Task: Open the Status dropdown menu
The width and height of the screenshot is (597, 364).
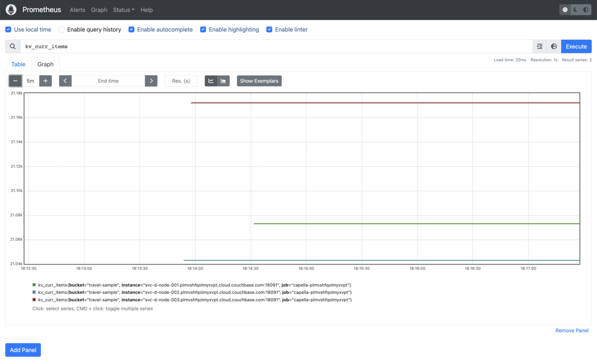Action: [123, 9]
